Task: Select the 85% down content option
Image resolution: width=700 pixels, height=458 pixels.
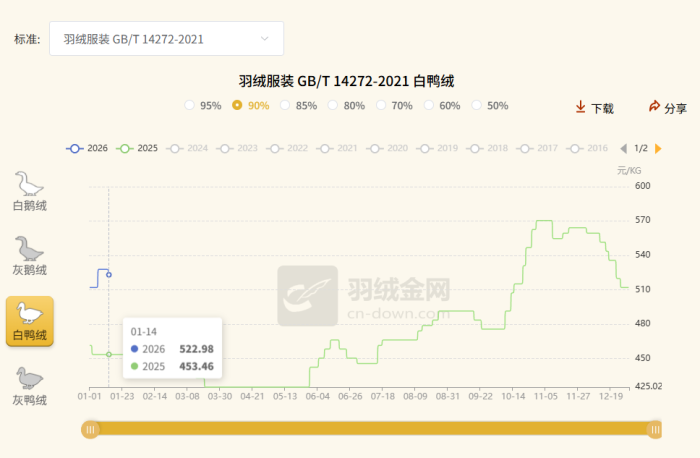Action: 286,105
